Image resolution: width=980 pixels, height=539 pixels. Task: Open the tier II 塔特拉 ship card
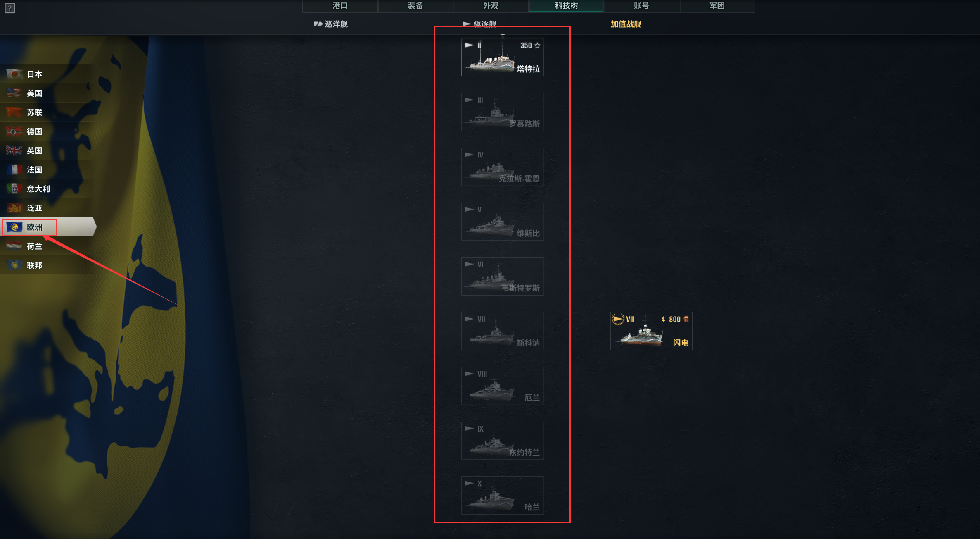[503, 57]
